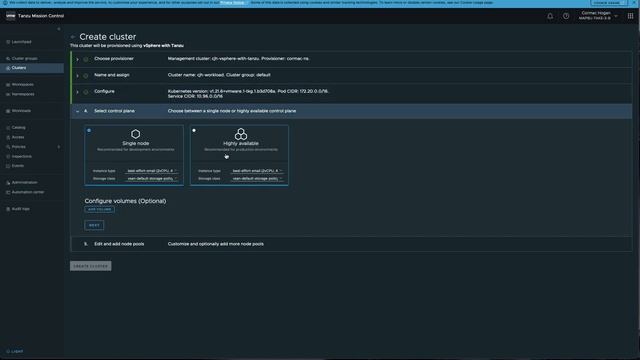Open Highly available storage class dropdown
This screenshot has height=360, width=640.
257,179
